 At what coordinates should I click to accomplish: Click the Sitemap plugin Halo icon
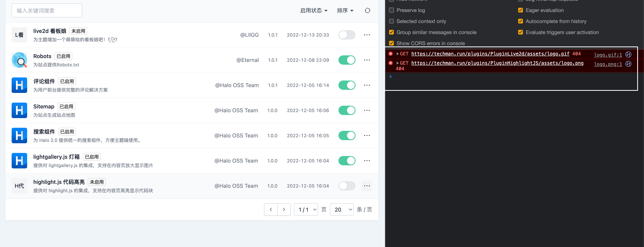click(x=19, y=110)
